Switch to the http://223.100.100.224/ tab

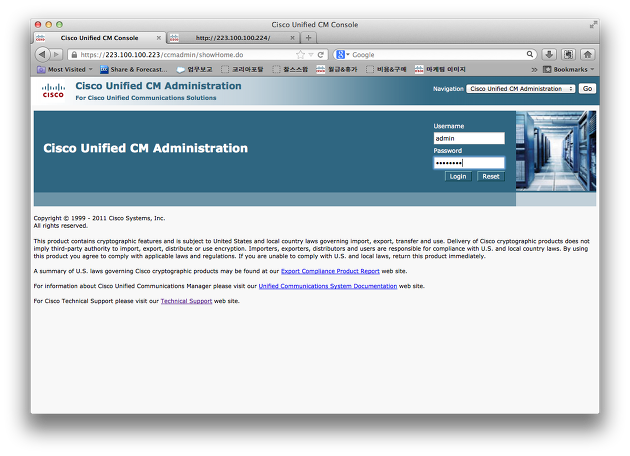[233, 38]
